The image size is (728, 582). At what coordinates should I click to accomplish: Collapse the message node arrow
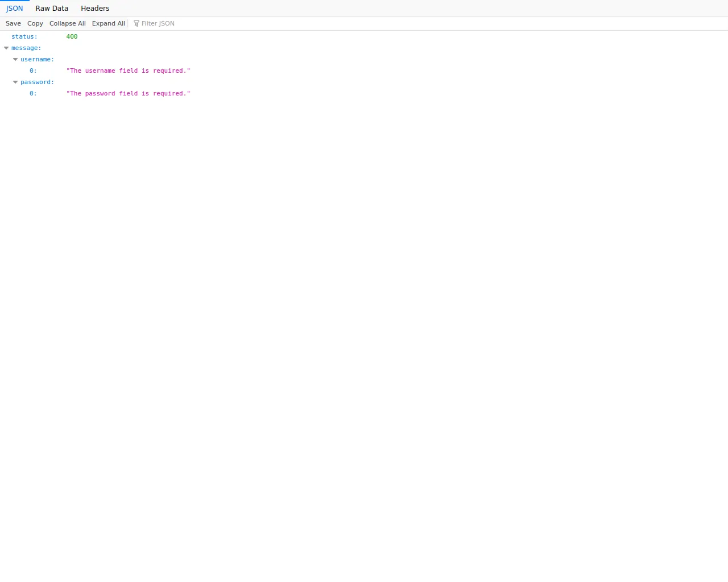tap(6, 48)
